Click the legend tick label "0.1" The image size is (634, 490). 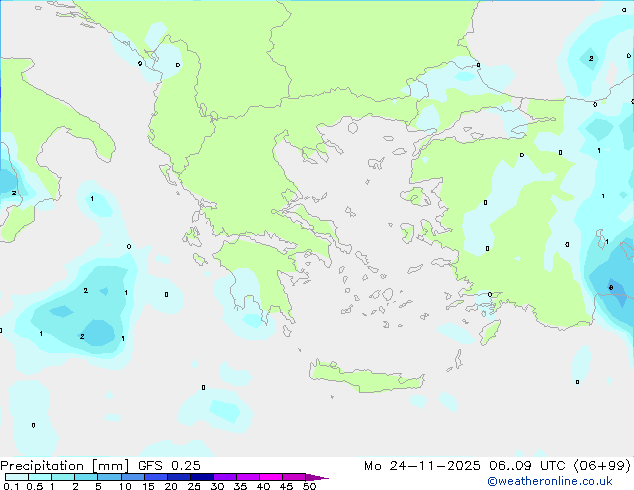(11, 486)
